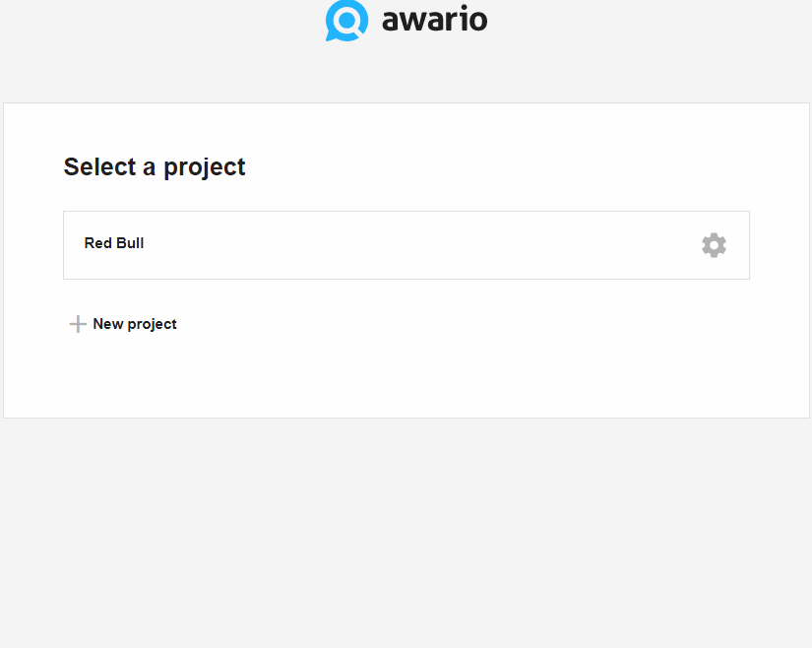The width and height of the screenshot is (812, 648).
Task: Click the white project selection panel background
Action: tap(467, 362)
